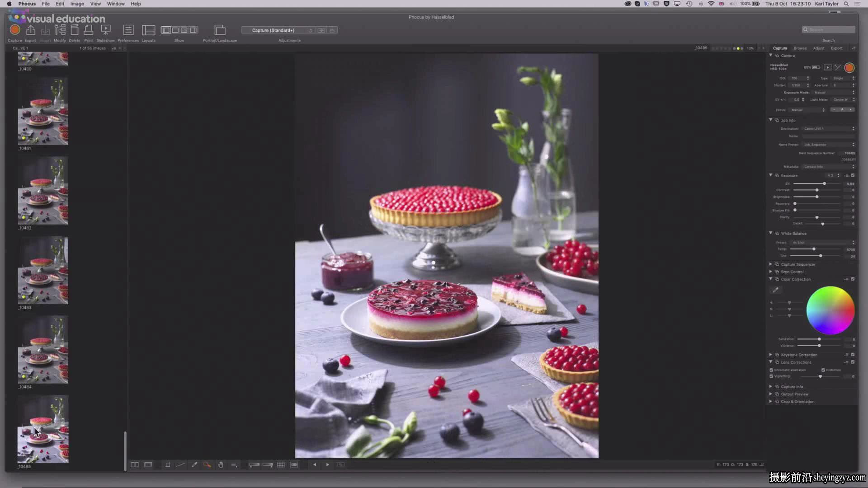Click the Capture tab

pos(780,48)
